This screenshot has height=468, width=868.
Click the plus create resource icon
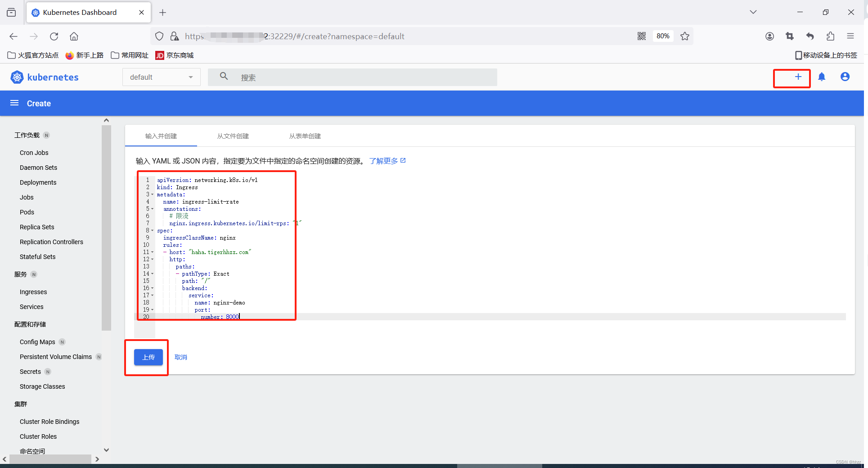coord(798,77)
